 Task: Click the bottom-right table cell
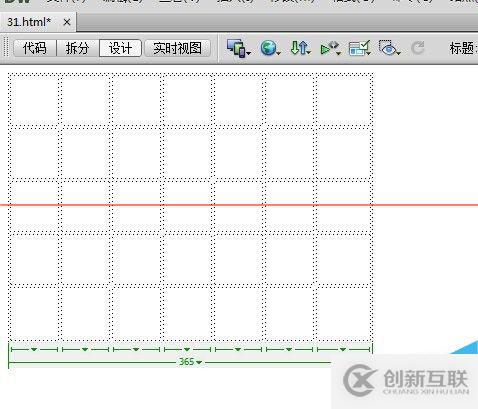pos(344,314)
